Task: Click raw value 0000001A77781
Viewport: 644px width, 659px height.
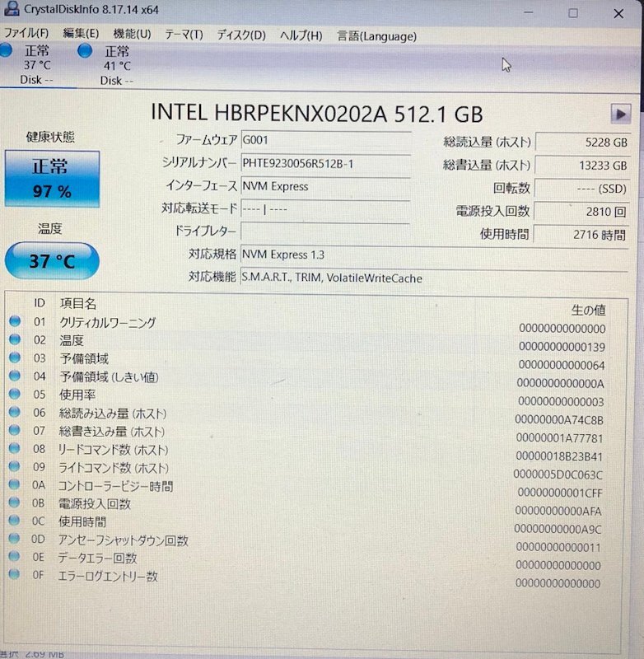Action: 559,438
